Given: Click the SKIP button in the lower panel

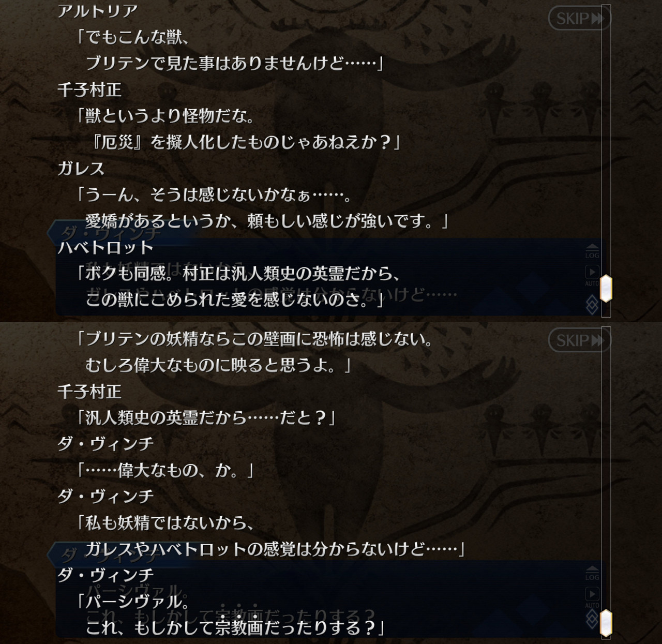Looking at the screenshot, I should [x=579, y=340].
